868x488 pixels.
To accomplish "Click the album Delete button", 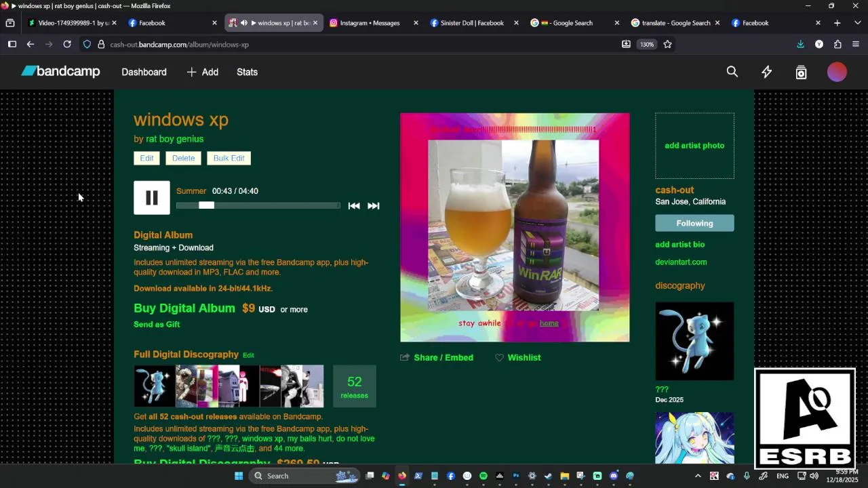I will pos(183,158).
